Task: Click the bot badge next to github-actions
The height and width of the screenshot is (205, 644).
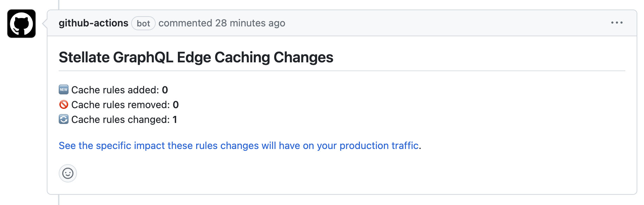Action: (144, 23)
